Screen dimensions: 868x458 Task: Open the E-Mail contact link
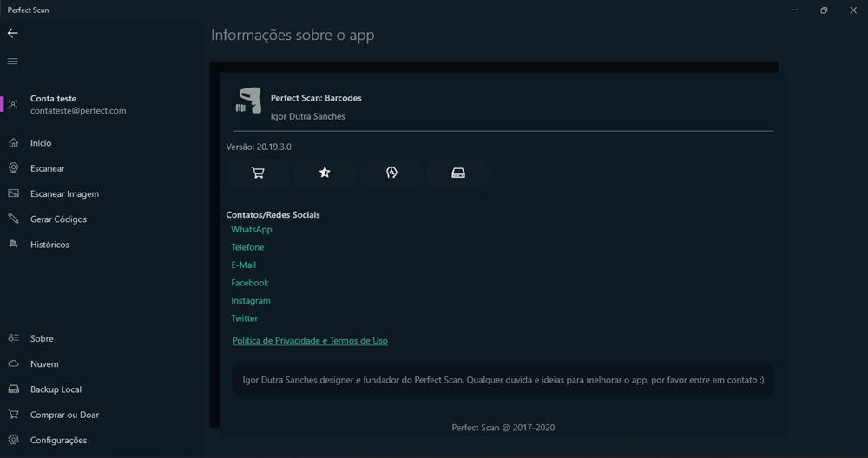[x=244, y=265]
